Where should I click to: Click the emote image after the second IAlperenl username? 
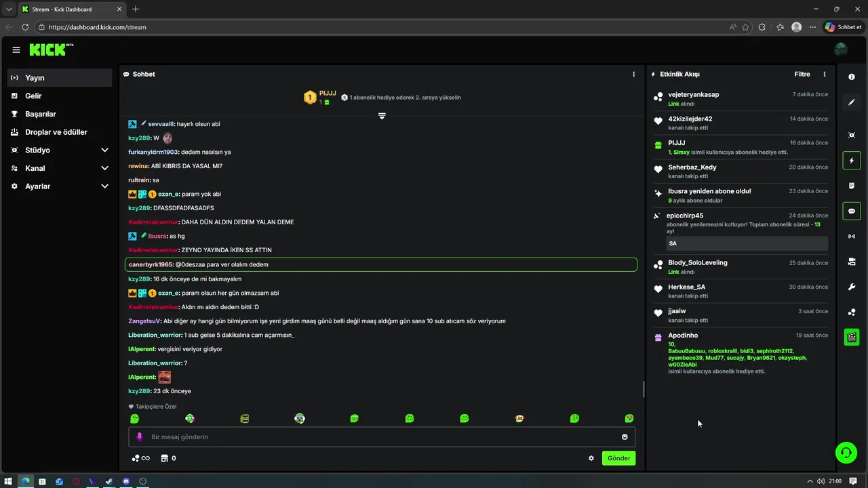coord(165,377)
